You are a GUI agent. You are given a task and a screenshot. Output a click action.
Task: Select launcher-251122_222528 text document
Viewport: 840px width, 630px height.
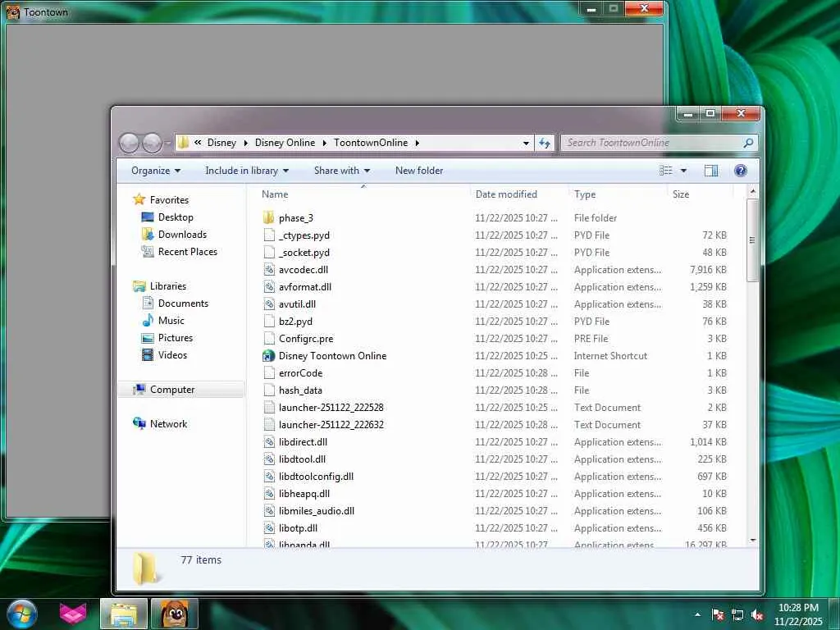(331, 407)
